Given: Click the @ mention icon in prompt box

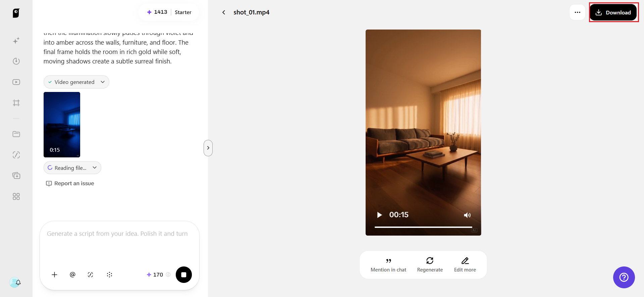Looking at the screenshot, I should pyautogui.click(x=72, y=275).
